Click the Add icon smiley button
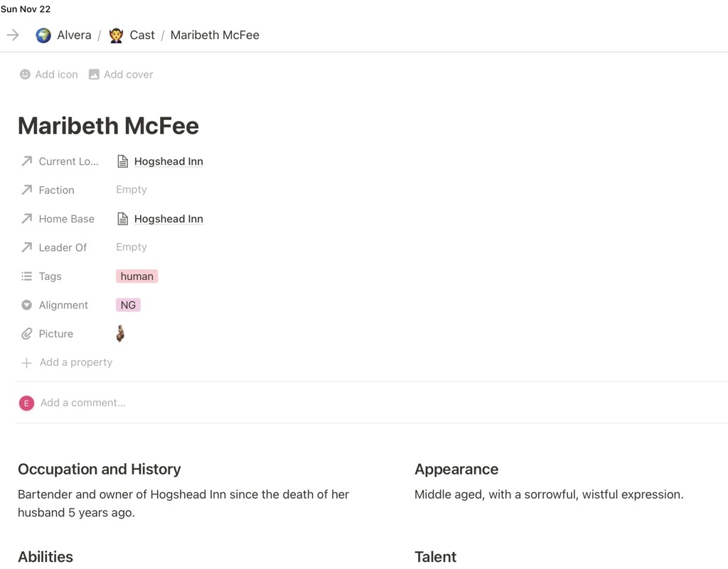Viewport: 728px width, 569px height. tap(48, 75)
